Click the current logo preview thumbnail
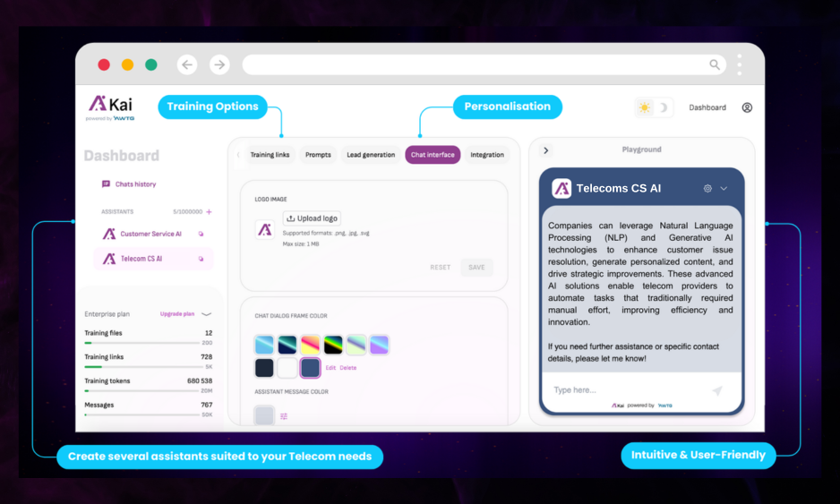The height and width of the screenshot is (504, 840). pyautogui.click(x=265, y=230)
